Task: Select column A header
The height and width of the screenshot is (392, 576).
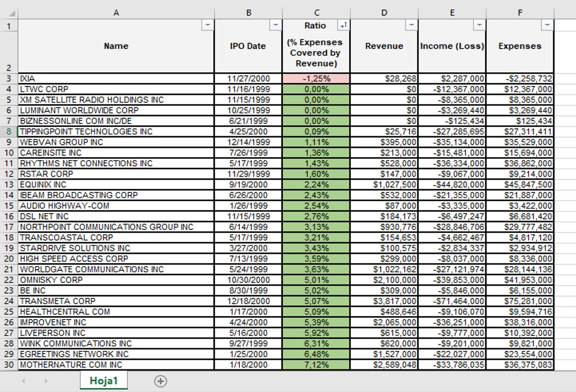Action: pyautogui.click(x=116, y=13)
